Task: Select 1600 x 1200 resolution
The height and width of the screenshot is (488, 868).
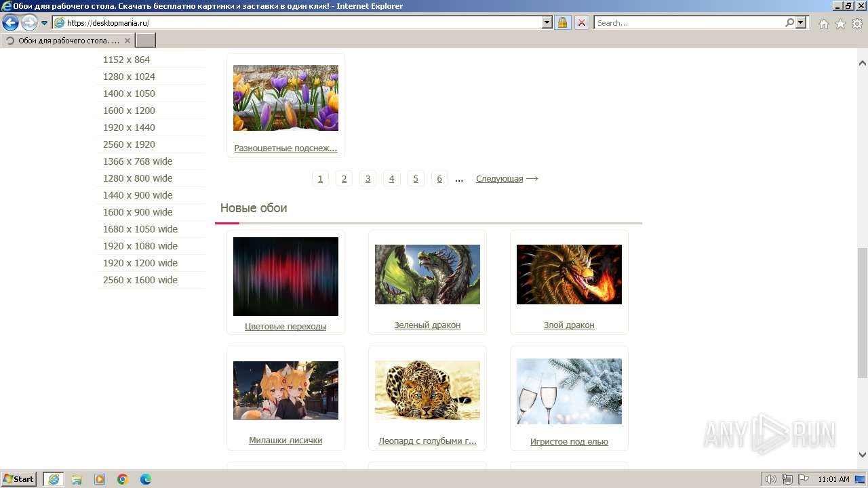Action: pyautogui.click(x=129, y=110)
